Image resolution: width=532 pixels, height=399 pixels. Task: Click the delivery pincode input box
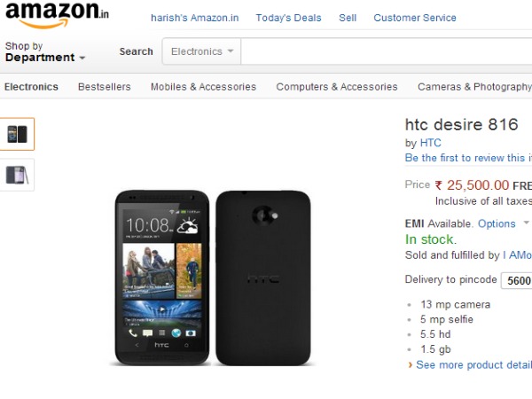[516, 281]
